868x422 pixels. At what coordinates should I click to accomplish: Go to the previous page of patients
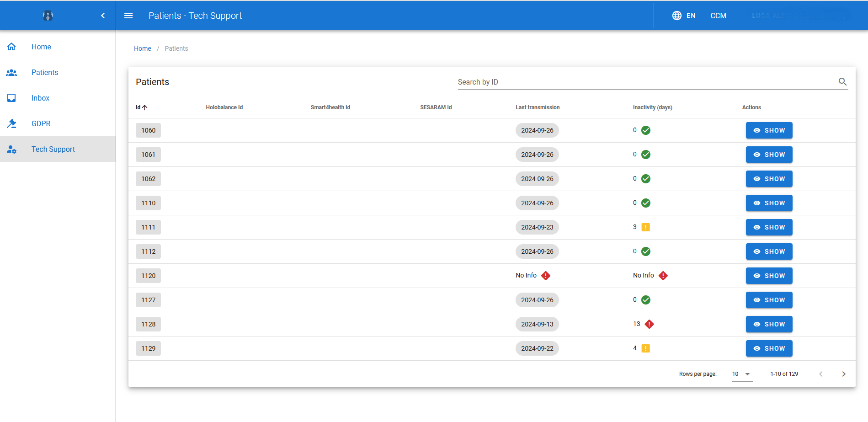(x=821, y=374)
